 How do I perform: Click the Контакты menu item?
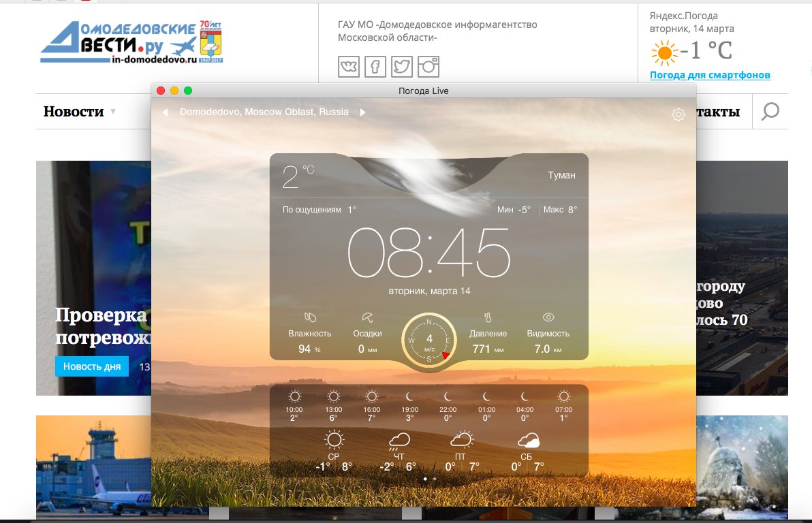pyautogui.click(x=720, y=112)
